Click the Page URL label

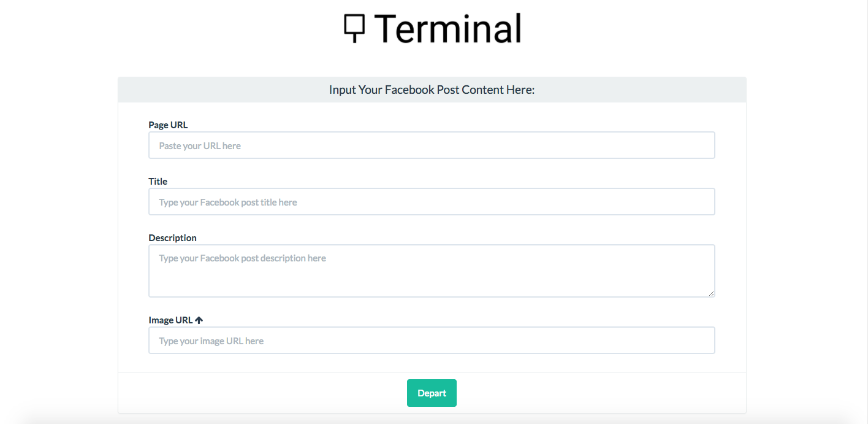pyautogui.click(x=168, y=125)
